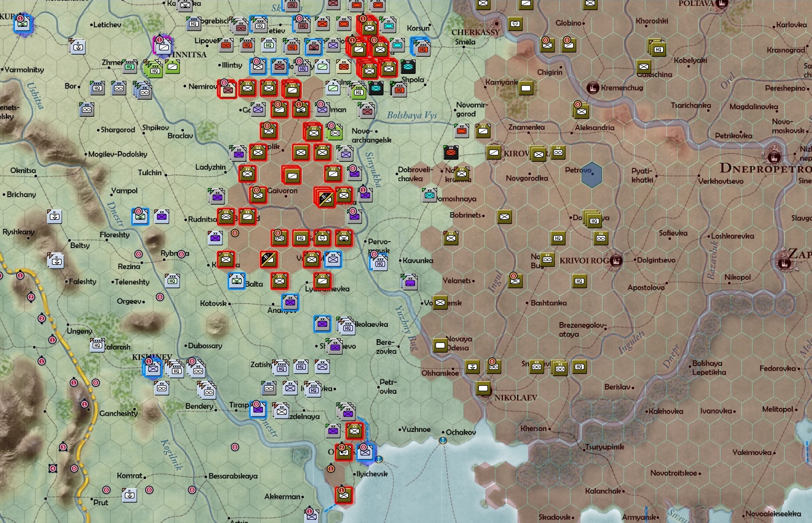The image size is (812, 523).
Task: Select the blue-highlighted unit in the top-left corner
Action: 24,24
